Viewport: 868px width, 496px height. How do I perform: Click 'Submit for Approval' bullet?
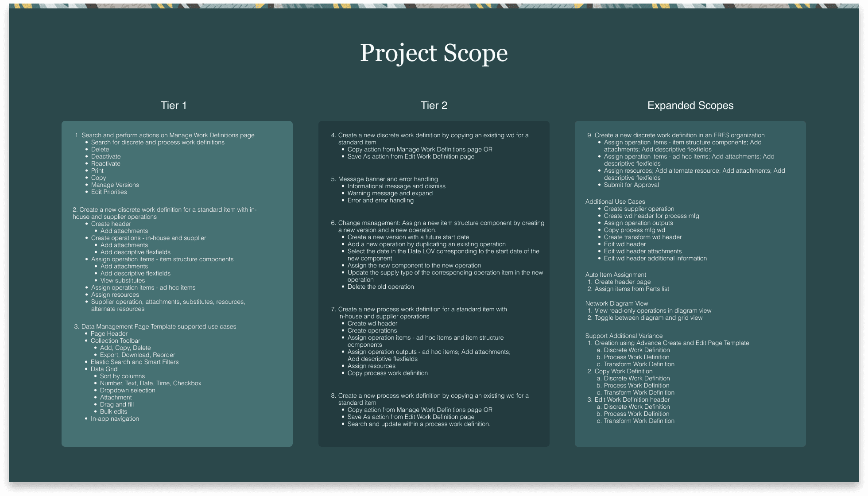pyautogui.click(x=631, y=185)
